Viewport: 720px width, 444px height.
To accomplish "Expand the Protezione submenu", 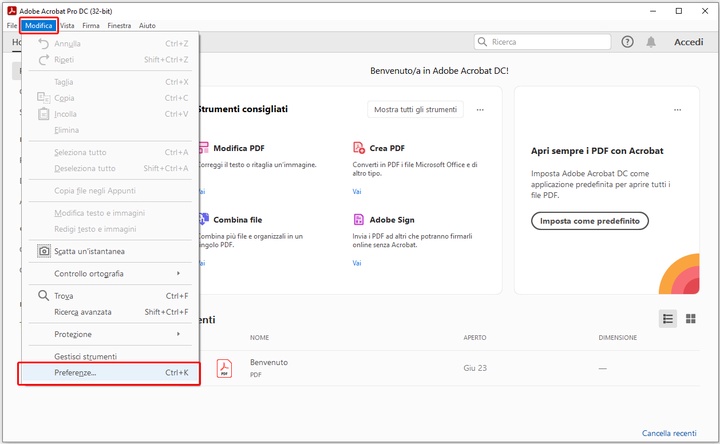I will [110, 334].
